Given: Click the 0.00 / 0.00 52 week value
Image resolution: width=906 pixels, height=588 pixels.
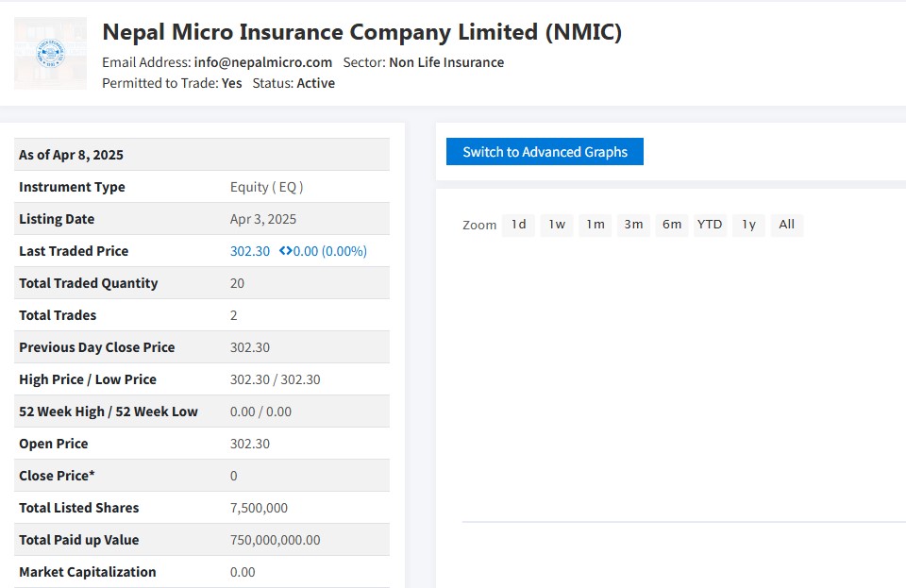Looking at the screenshot, I should [x=260, y=412].
